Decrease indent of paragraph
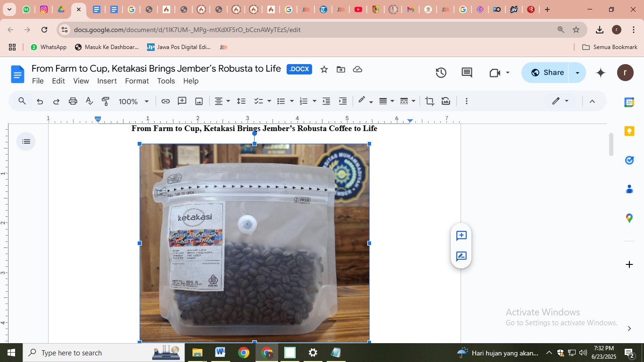This screenshot has width=644, height=362. point(326,101)
